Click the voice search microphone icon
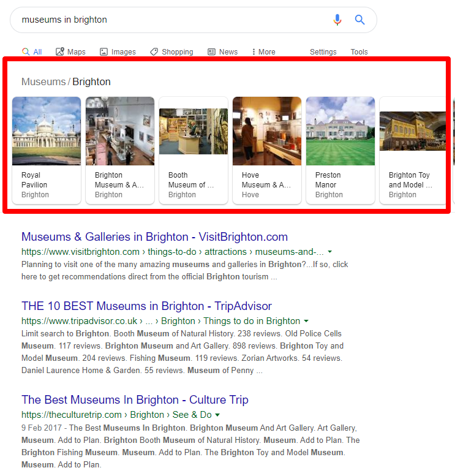Screen dimensions: 455x476 [337, 20]
